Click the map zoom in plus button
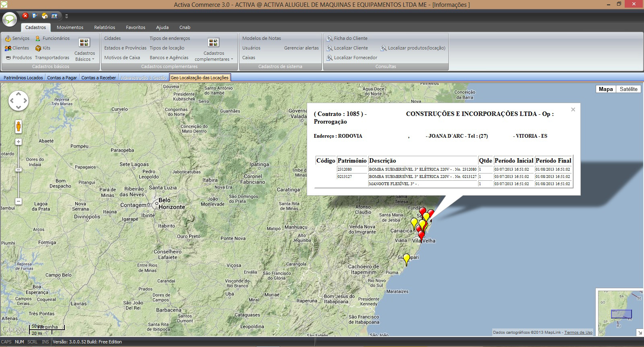 coord(19,142)
